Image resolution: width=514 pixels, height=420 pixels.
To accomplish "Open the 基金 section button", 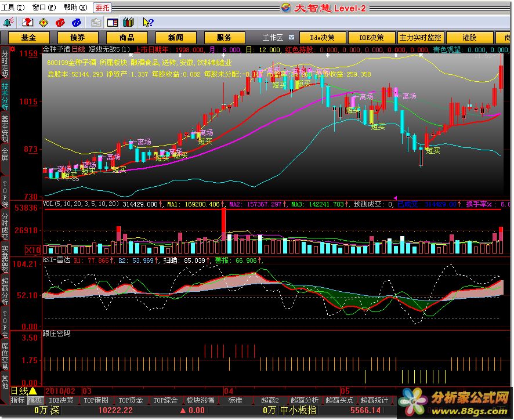I will pos(29,37).
